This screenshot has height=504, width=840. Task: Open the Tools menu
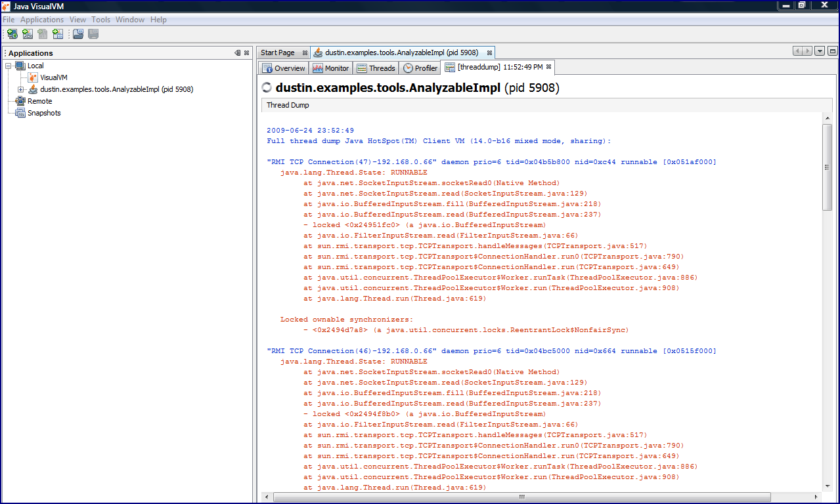coord(101,20)
